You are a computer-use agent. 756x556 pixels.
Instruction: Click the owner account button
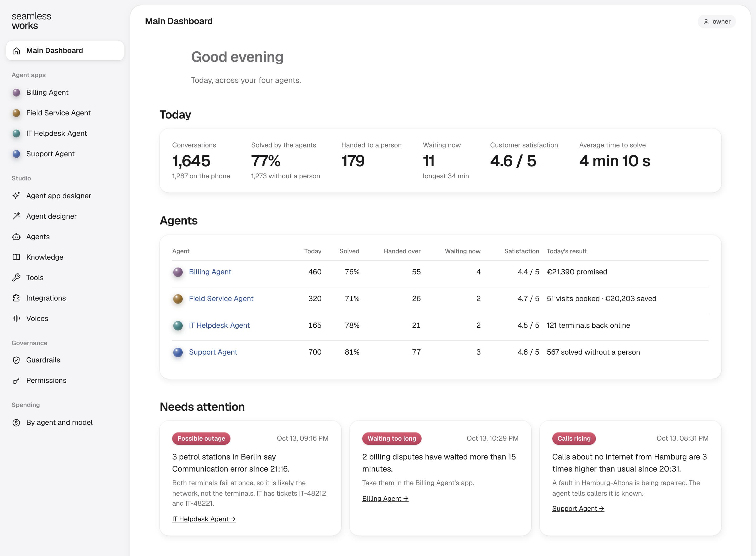pyautogui.click(x=717, y=22)
